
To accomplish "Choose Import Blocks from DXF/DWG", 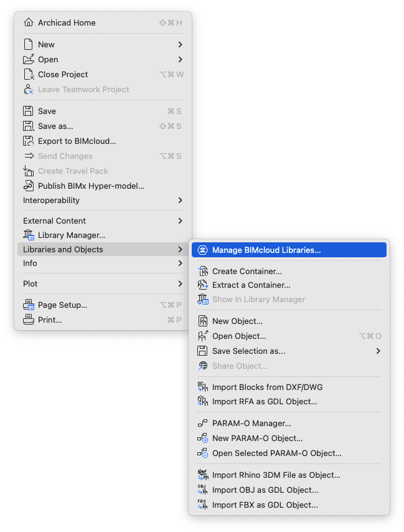I will click(x=289, y=387).
